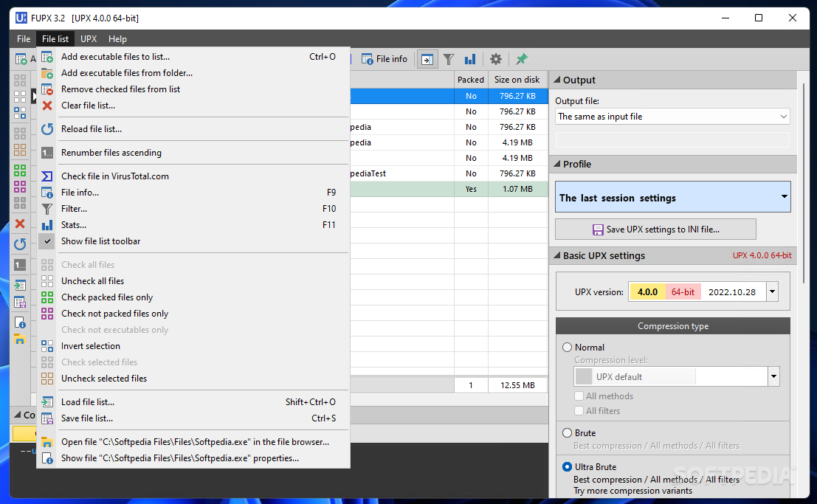
Task: Choose Add executable files from folder
Action: [x=193, y=73]
